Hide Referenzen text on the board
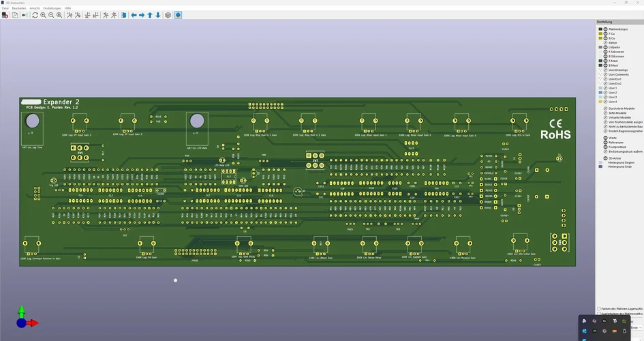The height and width of the screenshot is (341, 644). click(x=605, y=143)
